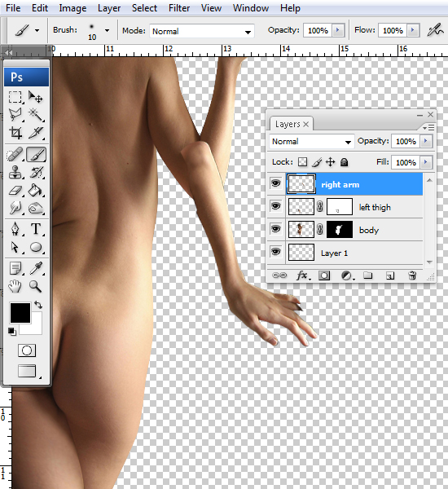Click the delete layer trash icon
Screen dimensions: 448x489
[412, 275]
